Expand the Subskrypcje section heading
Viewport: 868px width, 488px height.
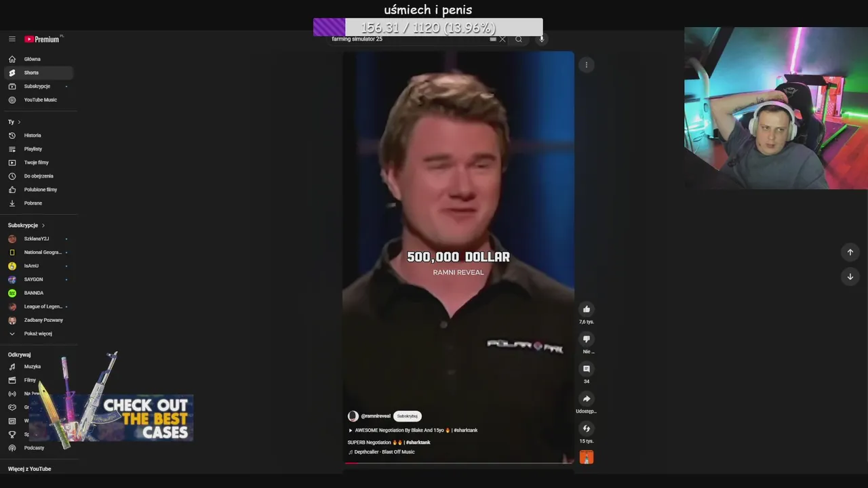pos(26,225)
